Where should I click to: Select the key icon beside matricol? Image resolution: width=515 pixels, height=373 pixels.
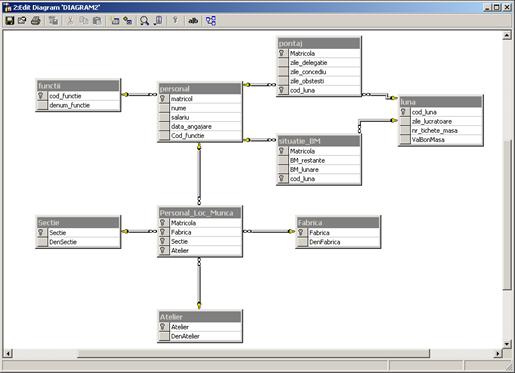(163, 99)
